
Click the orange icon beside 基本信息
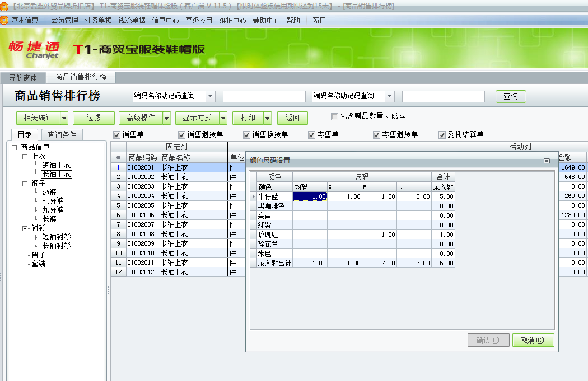tap(5, 20)
